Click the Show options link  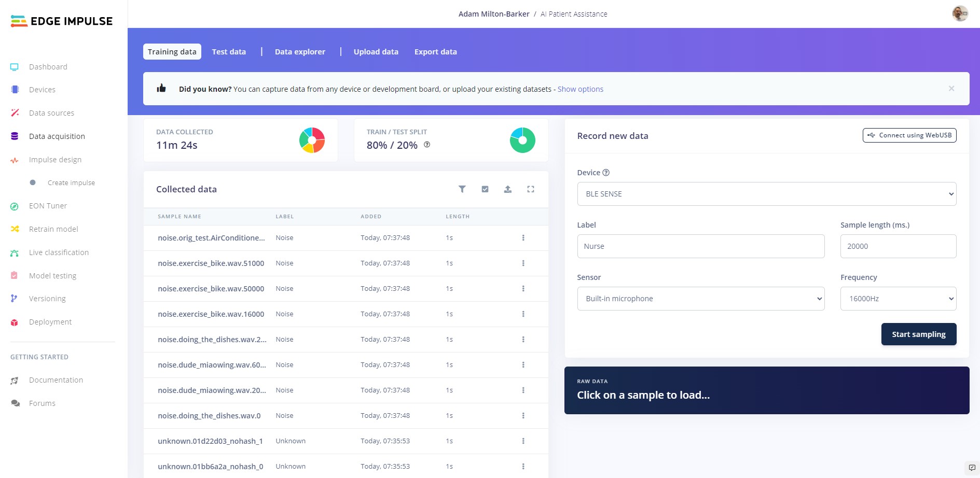pos(581,89)
